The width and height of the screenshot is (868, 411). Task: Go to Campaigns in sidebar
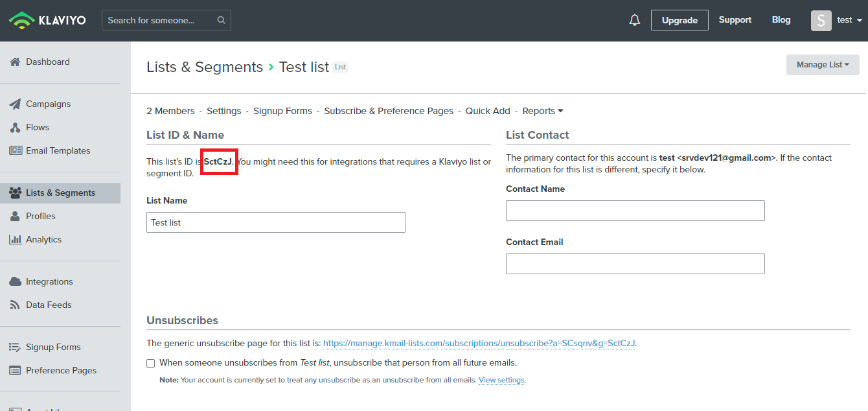click(x=49, y=104)
